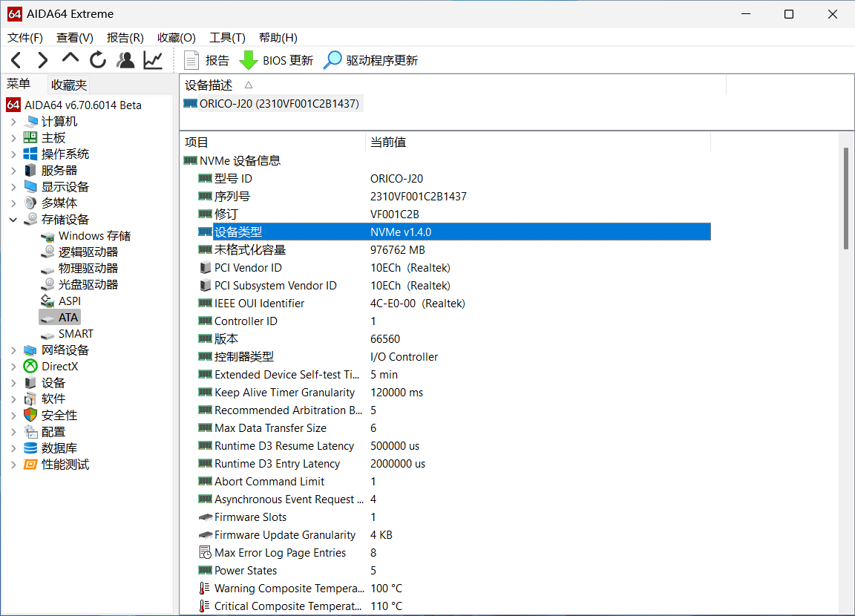Open BIOS 更新 from toolbar
The image size is (855, 616).
coord(277,61)
